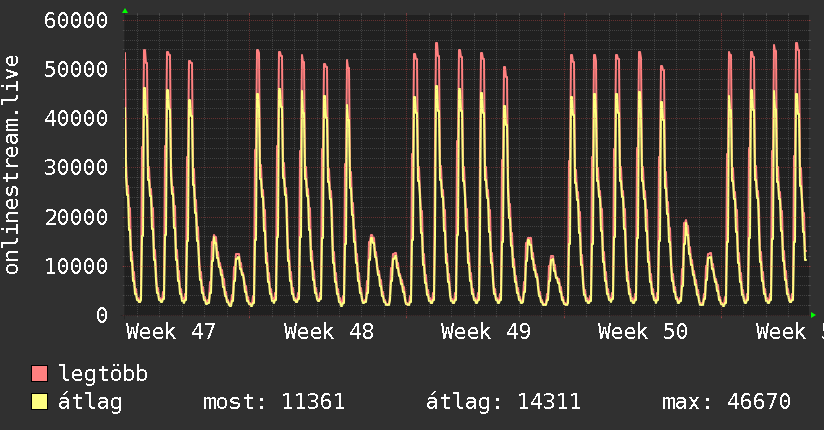Click the 0 y-axis label

coord(102,315)
